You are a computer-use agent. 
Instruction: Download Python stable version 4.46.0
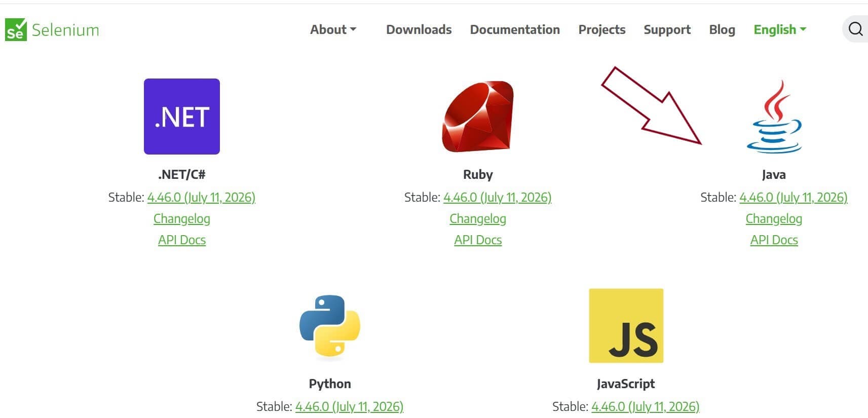[349, 406]
